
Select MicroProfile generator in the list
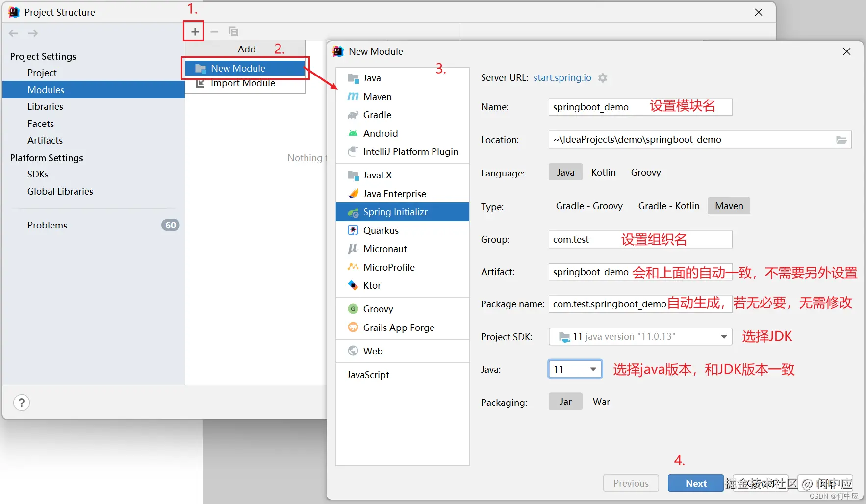pos(402,267)
